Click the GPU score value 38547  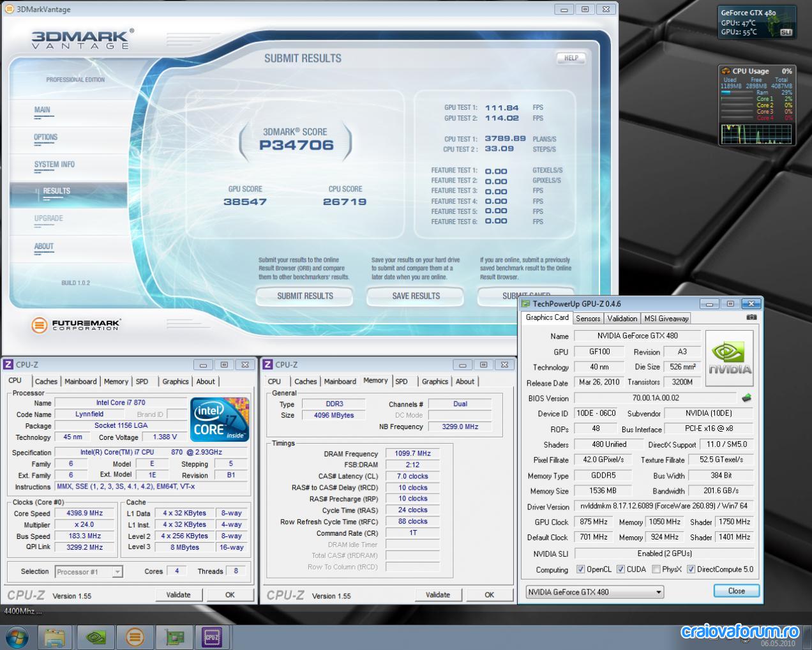click(x=245, y=202)
